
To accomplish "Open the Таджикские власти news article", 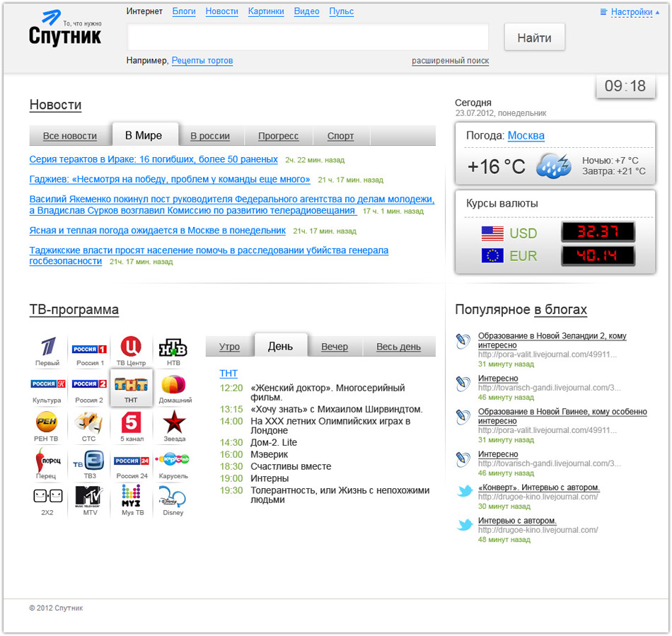I will [209, 255].
